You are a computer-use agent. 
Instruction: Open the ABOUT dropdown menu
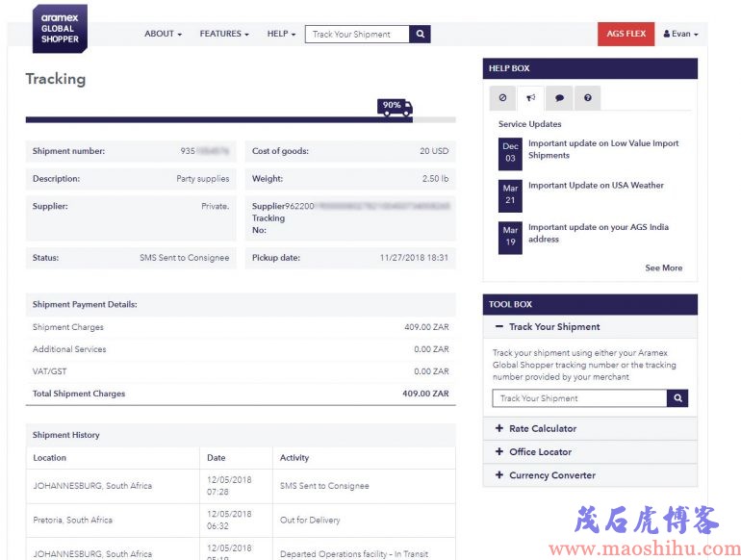tap(163, 34)
